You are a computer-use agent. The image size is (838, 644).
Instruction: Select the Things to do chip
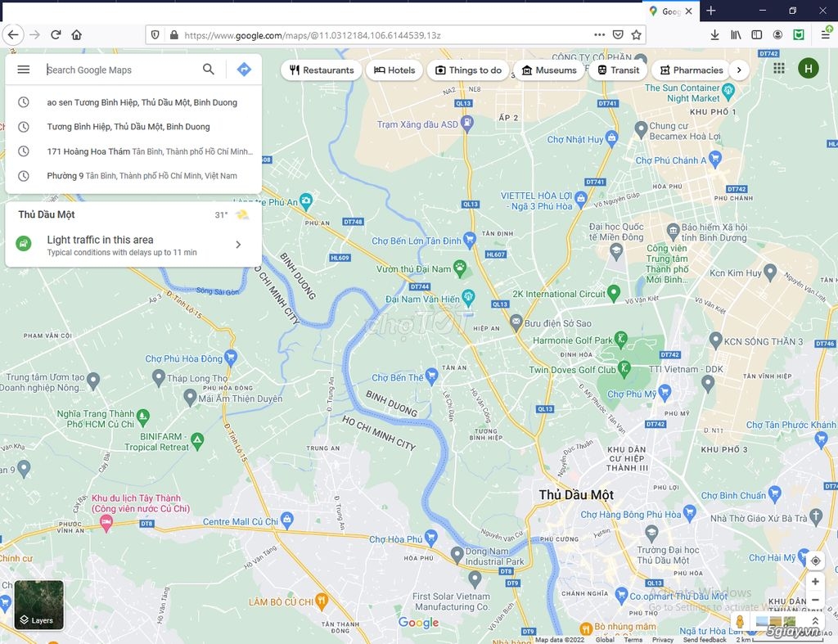click(468, 70)
